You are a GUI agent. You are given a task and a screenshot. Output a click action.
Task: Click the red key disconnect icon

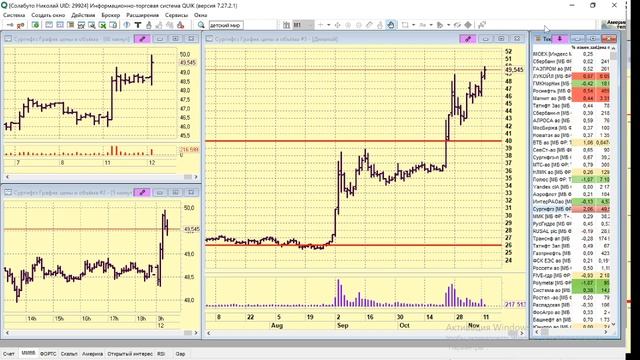pyautogui.click(x=20, y=25)
